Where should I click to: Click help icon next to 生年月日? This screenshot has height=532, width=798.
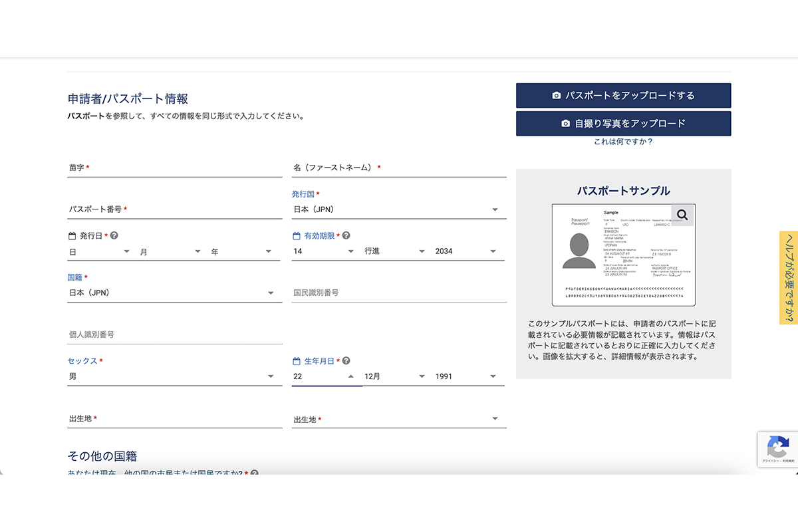click(346, 361)
